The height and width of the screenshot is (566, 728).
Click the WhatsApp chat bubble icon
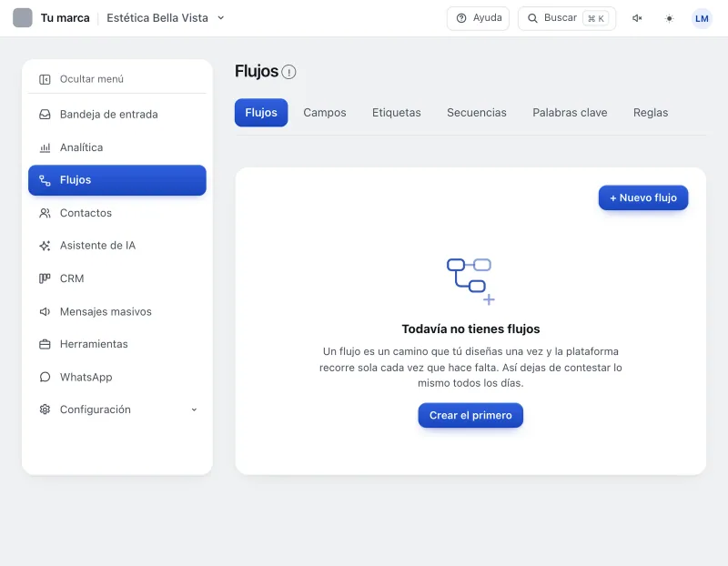pos(45,377)
